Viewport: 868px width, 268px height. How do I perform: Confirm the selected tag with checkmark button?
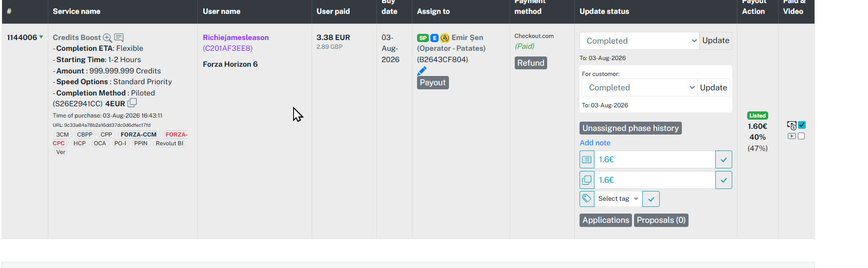click(x=651, y=199)
